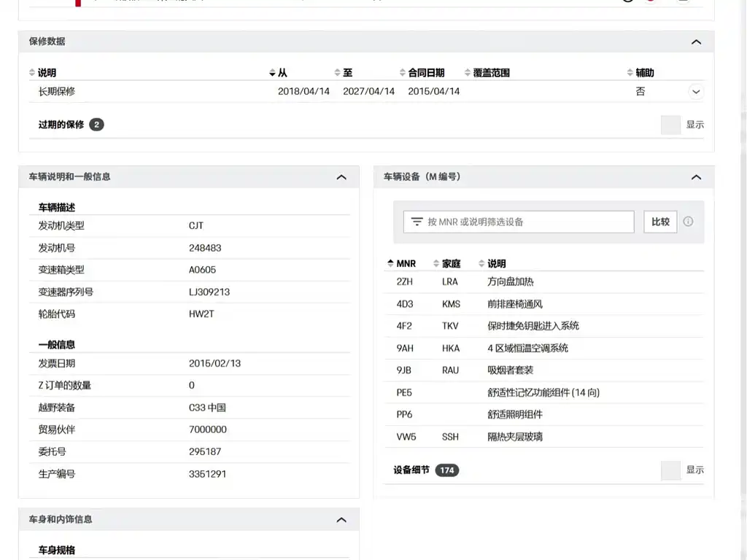The height and width of the screenshot is (560, 747).
Task: Sort warranty table by 合同日期 column
Action: [422, 72]
